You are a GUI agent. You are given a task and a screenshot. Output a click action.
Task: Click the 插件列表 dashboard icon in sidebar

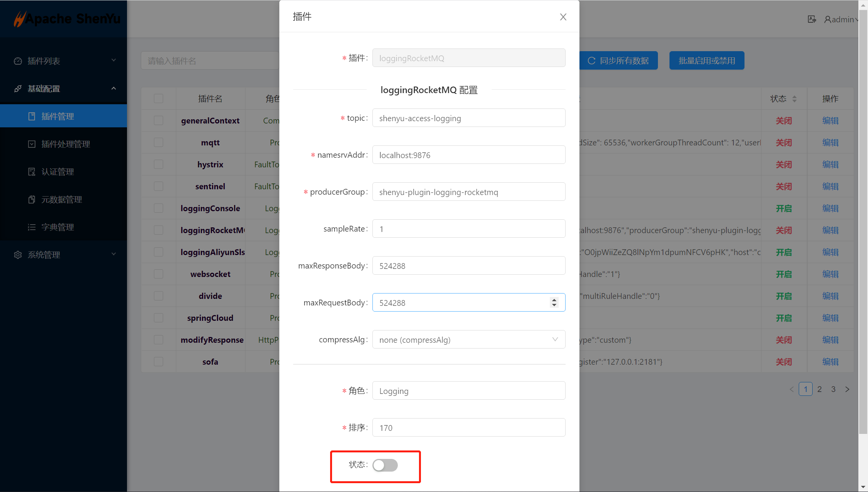pos(18,61)
